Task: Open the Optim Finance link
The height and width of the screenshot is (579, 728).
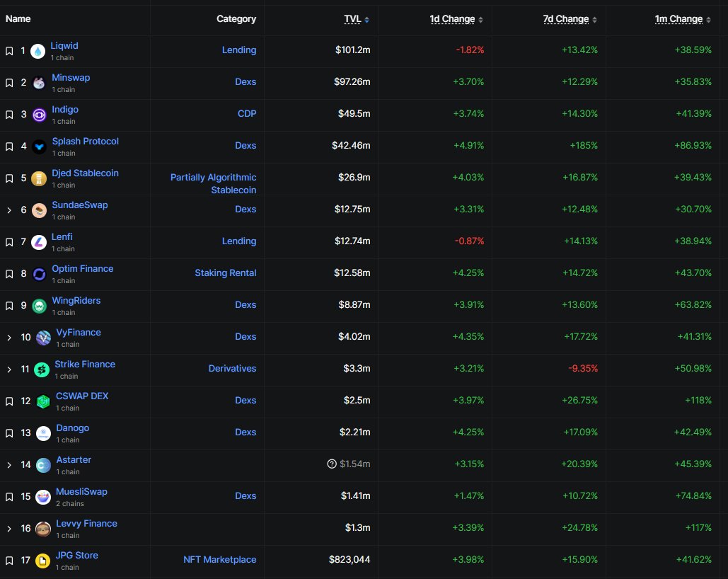Action: tap(83, 268)
